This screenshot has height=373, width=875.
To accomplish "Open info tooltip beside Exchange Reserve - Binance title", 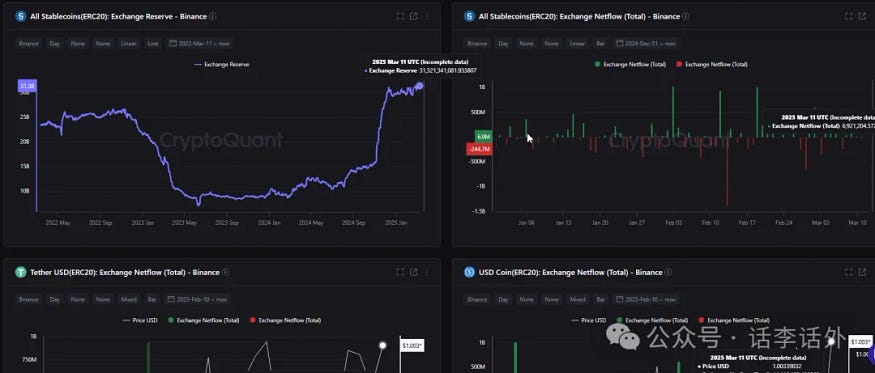I will [x=213, y=16].
